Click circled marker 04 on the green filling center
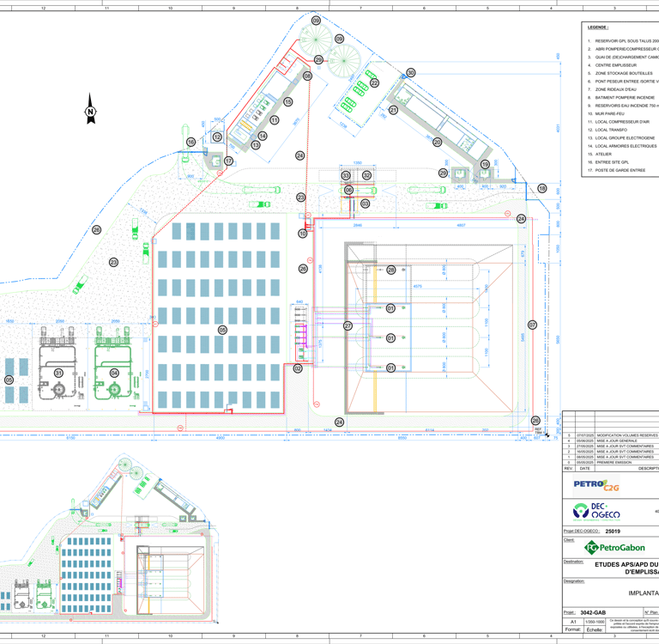 [x=114, y=374]
